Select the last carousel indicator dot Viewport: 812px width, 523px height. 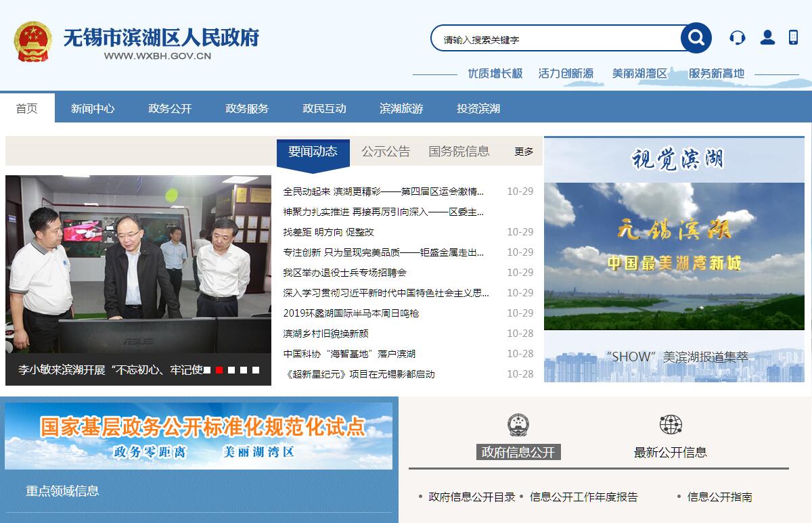[255, 370]
